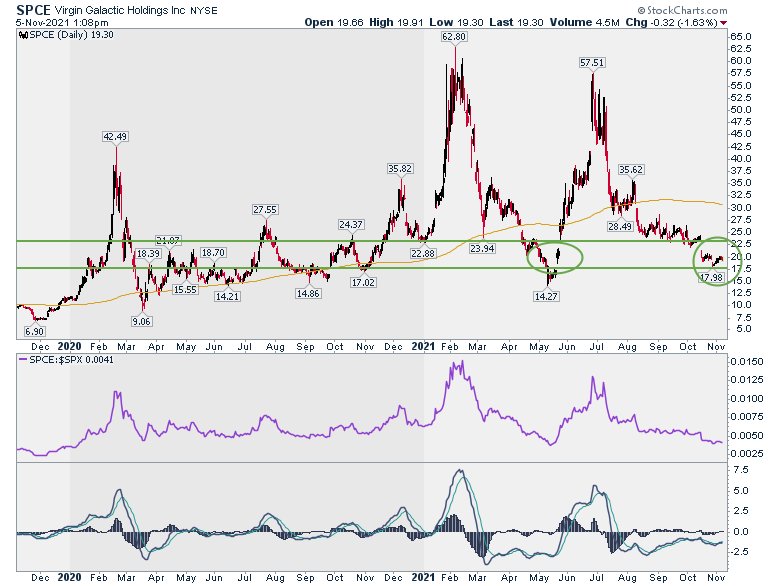This screenshot has height=586, width=780.
Task: Click the 6.90 low price label
Action: point(34,331)
